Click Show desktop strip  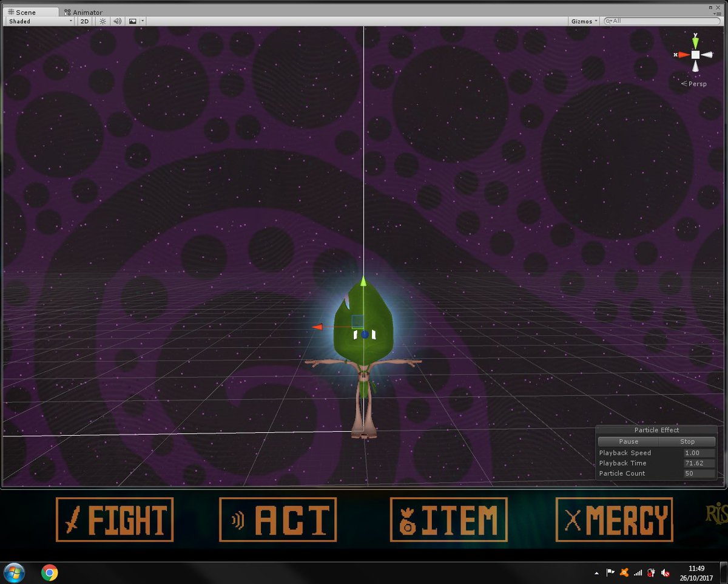tap(723, 572)
